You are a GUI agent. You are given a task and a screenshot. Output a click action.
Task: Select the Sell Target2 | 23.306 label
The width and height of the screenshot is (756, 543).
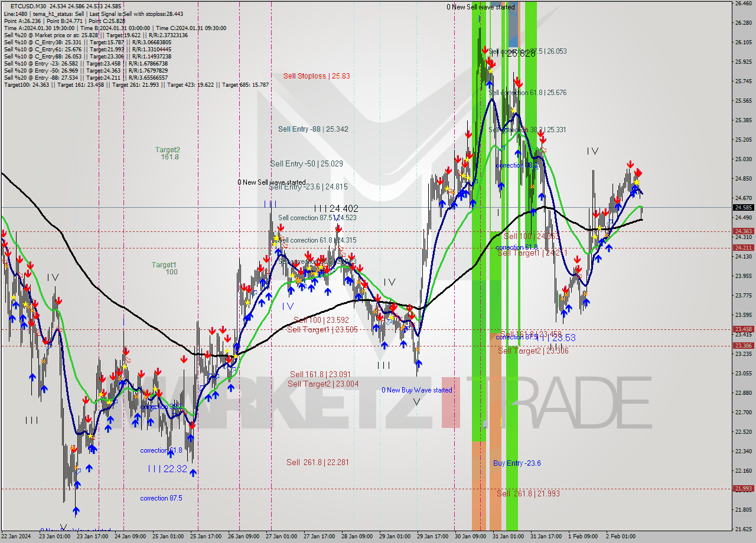click(x=533, y=351)
